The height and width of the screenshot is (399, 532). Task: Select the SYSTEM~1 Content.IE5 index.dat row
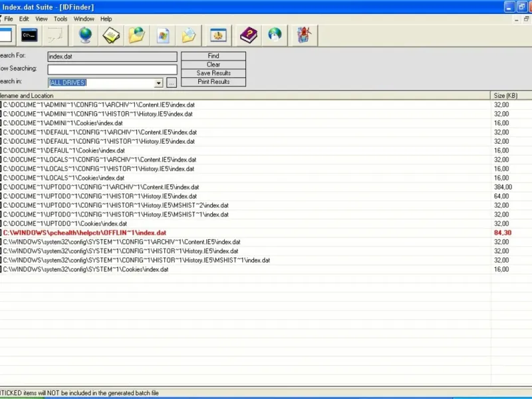[266, 242]
